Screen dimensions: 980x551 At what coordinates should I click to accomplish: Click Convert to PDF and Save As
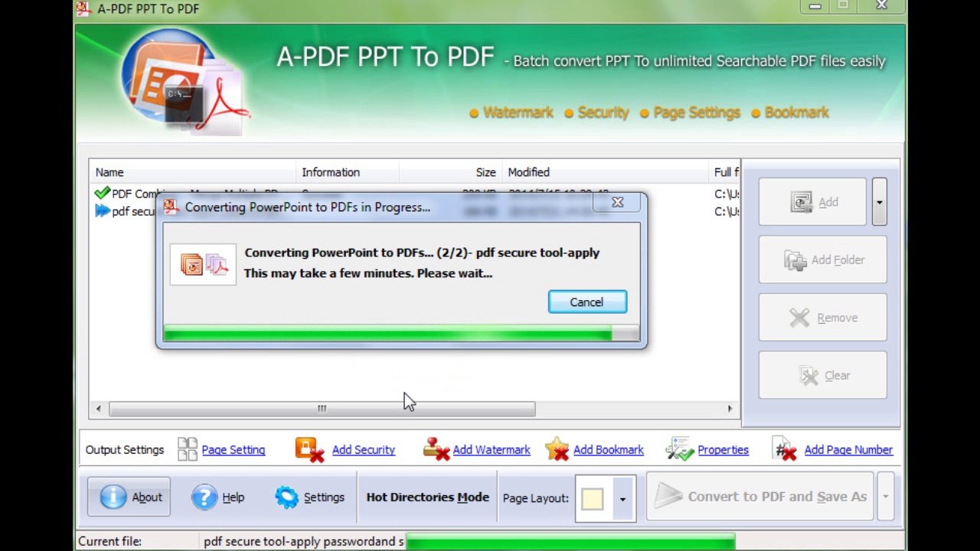click(x=761, y=497)
